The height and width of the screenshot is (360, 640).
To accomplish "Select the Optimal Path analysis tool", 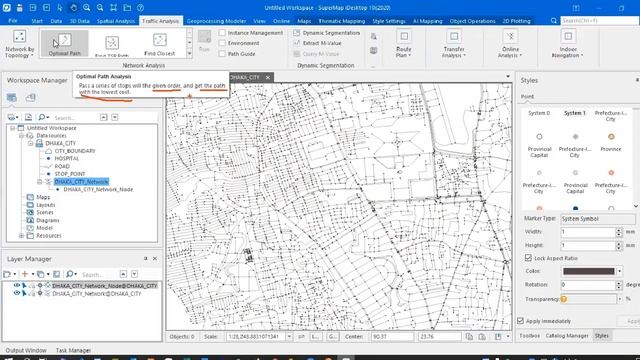I will (x=64, y=44).
